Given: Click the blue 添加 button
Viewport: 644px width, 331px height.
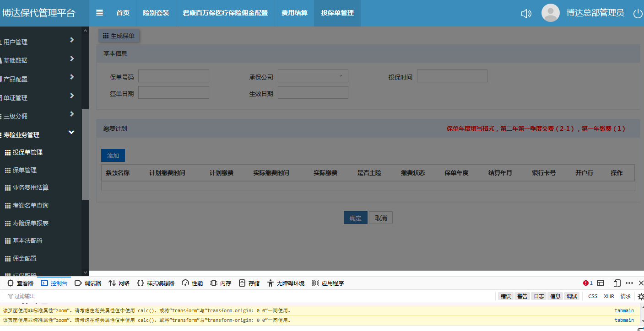Looking at the screenshot, I should (113, 155).
